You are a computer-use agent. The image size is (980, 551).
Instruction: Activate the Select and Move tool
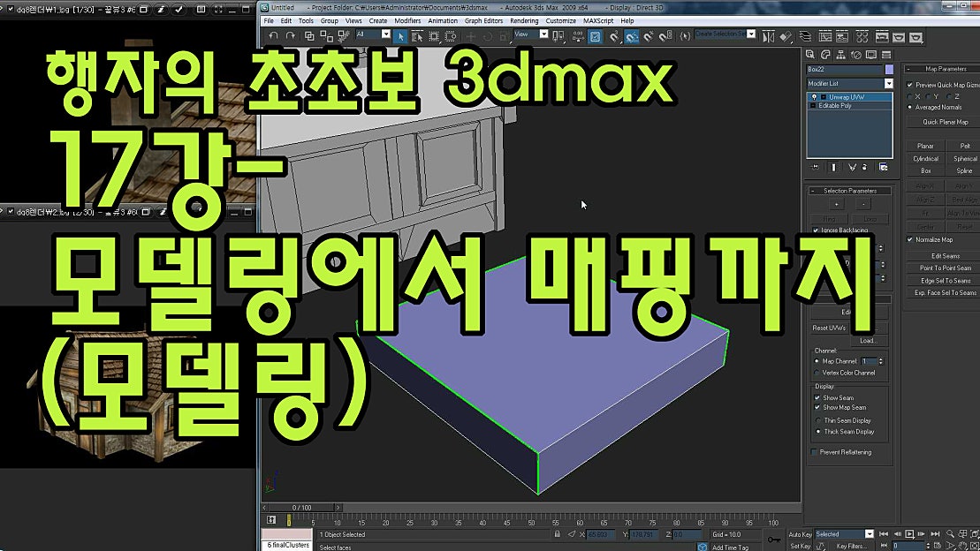[x=470, y=37]
